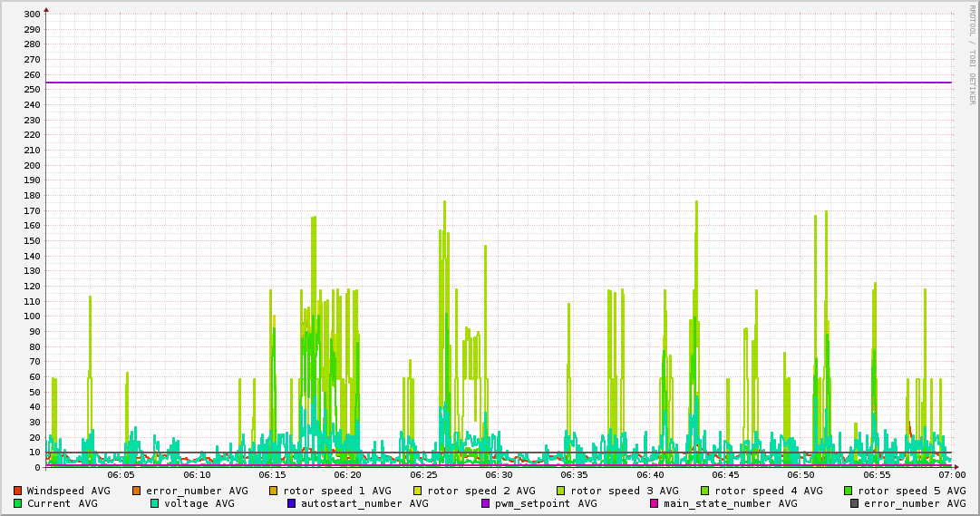Viewport: 980px width, 516px height.
Task: Click the pink main_state_number AVG swatch
Action: (654, 503)
